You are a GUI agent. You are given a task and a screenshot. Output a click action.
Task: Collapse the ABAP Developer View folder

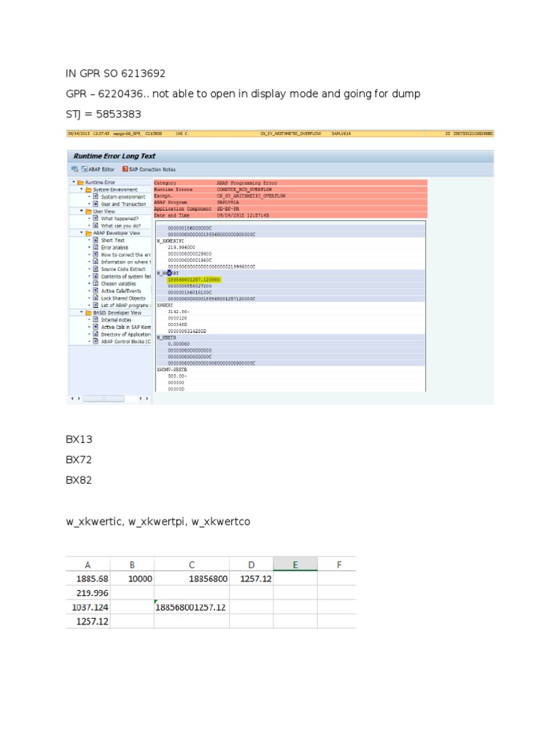click(x=82, y=233)
